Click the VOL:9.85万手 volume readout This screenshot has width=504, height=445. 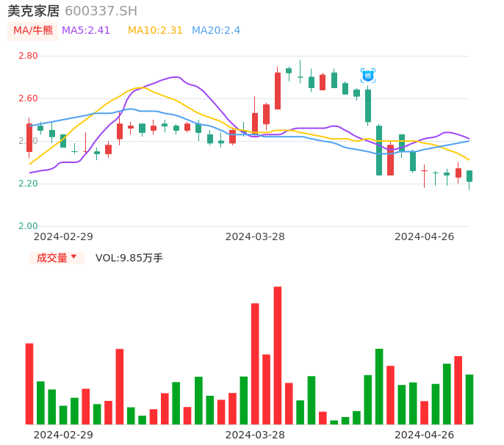click(x=129, y=258)
